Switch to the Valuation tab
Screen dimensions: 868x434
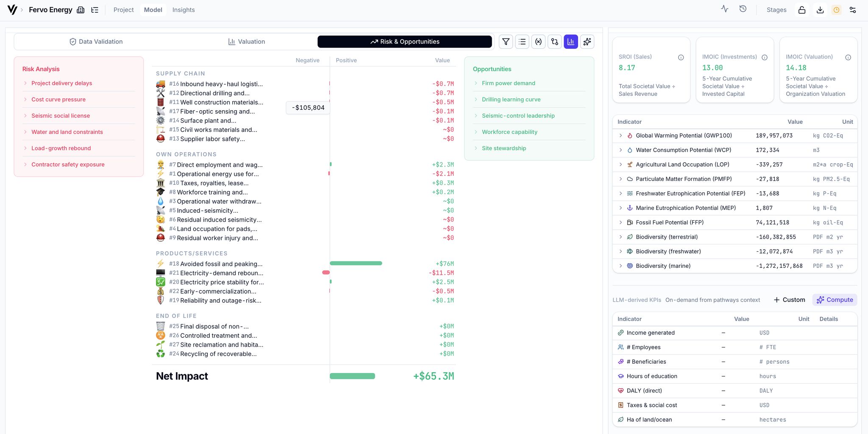point(246,42)
